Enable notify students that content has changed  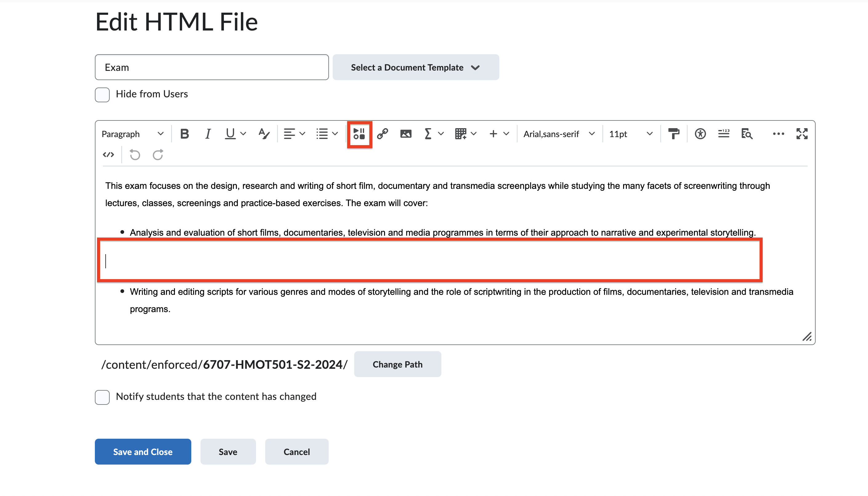coord(102,397)
